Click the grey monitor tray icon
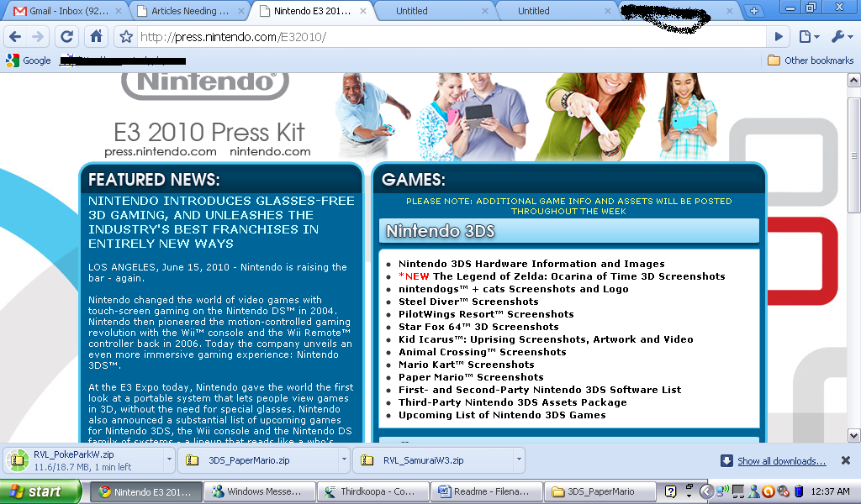861x504 pixels. 738,491
